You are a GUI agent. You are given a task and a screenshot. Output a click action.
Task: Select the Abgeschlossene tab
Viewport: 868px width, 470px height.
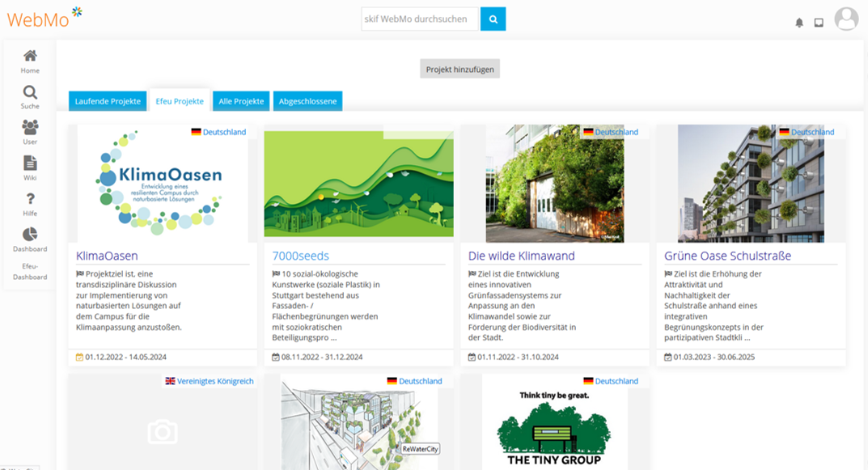tap(307, 101)
